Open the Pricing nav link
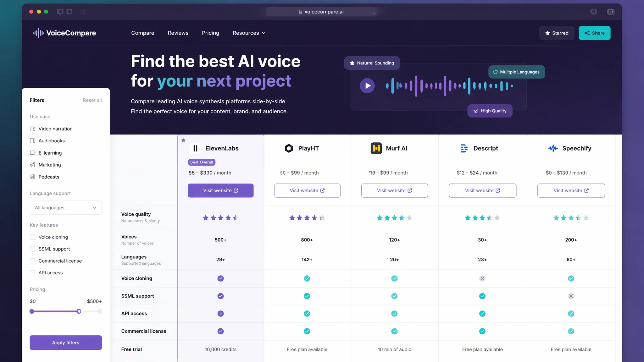 tap(210, 33)
